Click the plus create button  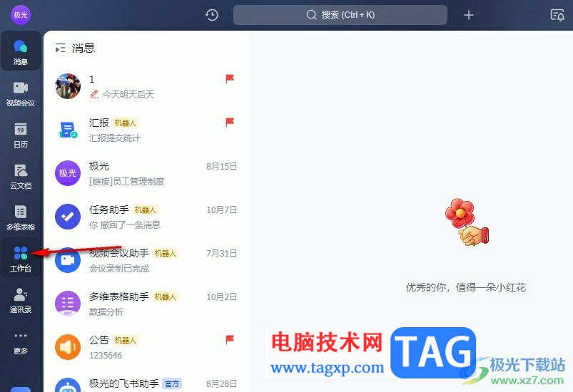[x=469, y=15]
